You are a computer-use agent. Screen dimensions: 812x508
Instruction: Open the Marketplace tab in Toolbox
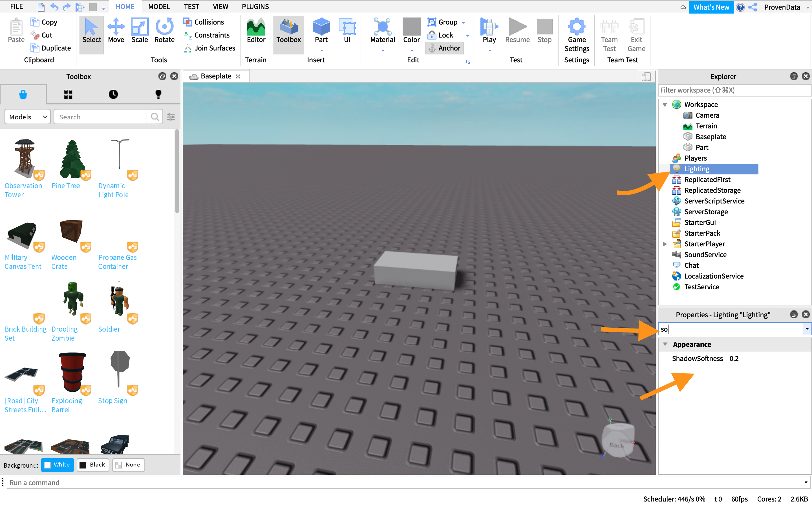[x=23, y=95]
